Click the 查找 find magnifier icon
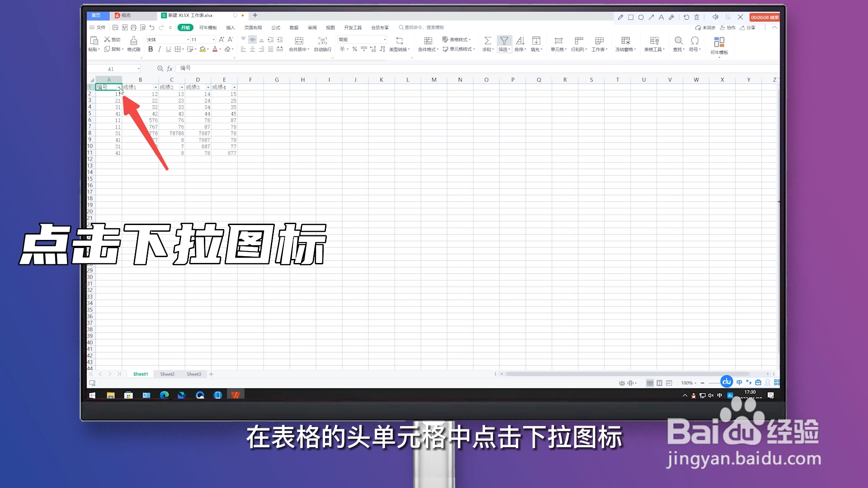The height and width of the screenshot is (488, 868). (x=678, y=41)
